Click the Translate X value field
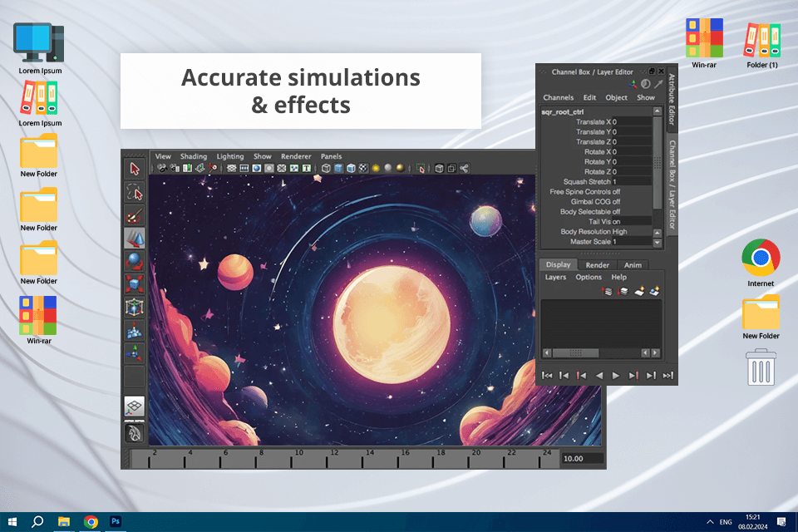Screen dimensions: 798x532 click(632, 121)
